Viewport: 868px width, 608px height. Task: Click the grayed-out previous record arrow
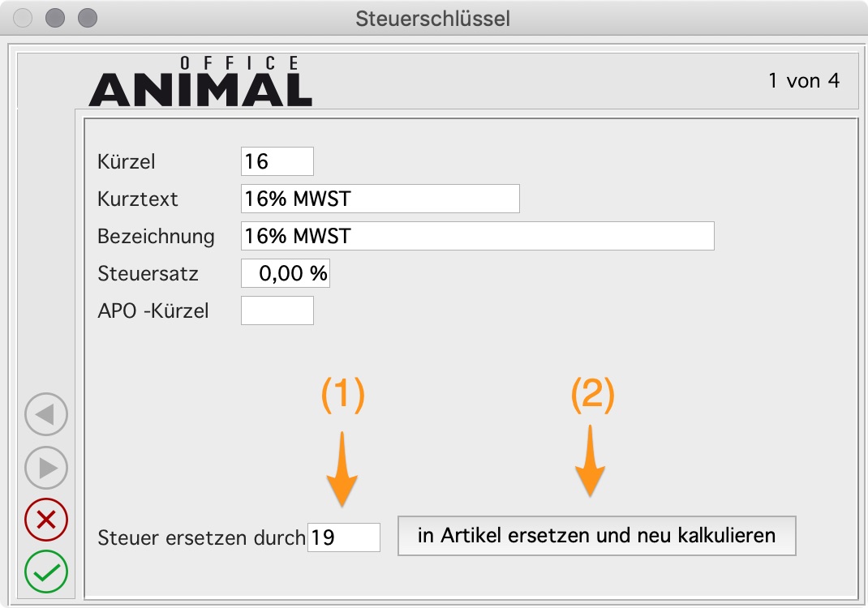coord(45,414)
